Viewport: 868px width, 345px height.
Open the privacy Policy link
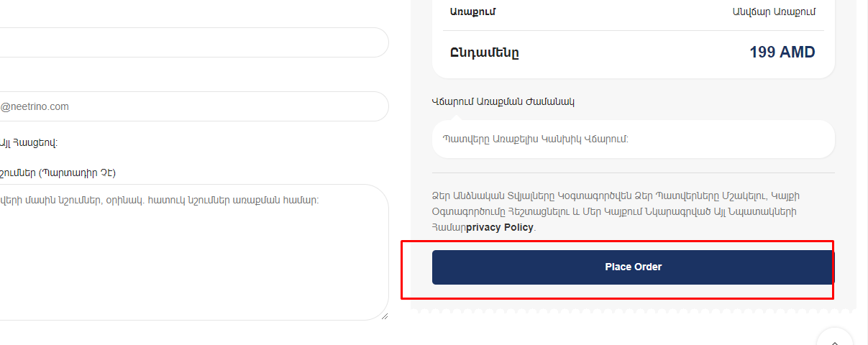click(x=500, y=227)
